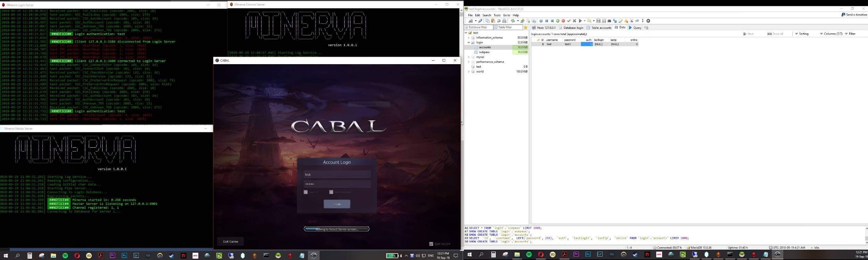Click the Undo arrow icon in HeidiSQL
The width and height of the screenshot is (868, 260).
tap(499, 21)
